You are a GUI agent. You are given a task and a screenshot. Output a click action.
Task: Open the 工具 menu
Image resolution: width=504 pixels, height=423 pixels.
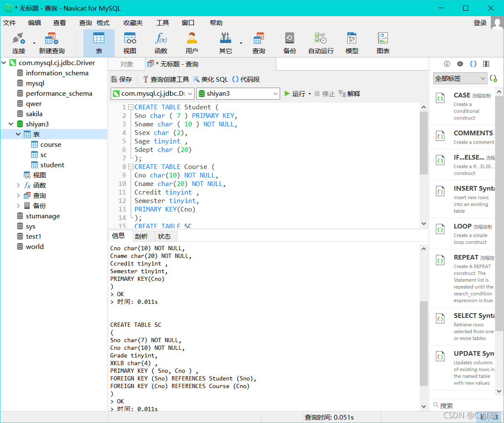163,23
